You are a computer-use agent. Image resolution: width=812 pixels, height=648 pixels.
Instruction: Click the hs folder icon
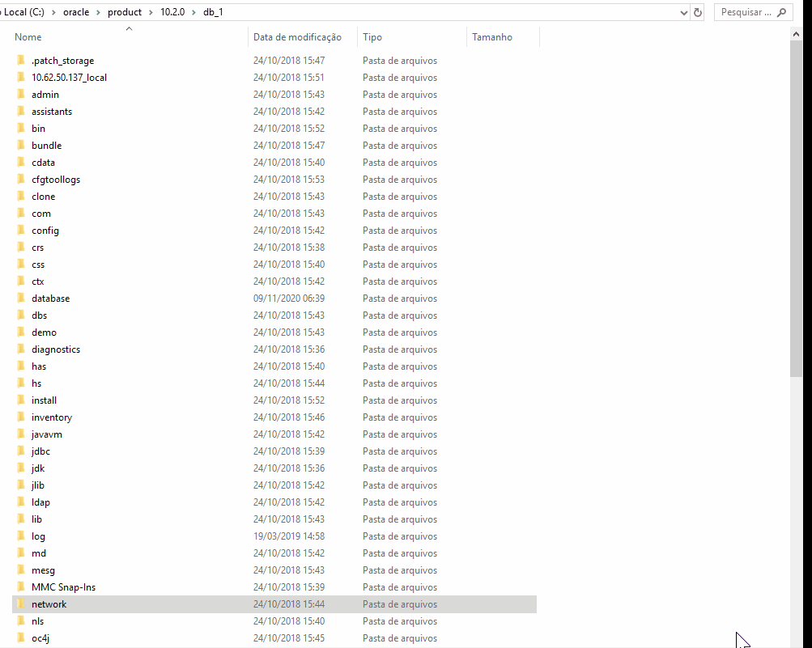coord(21,383)
